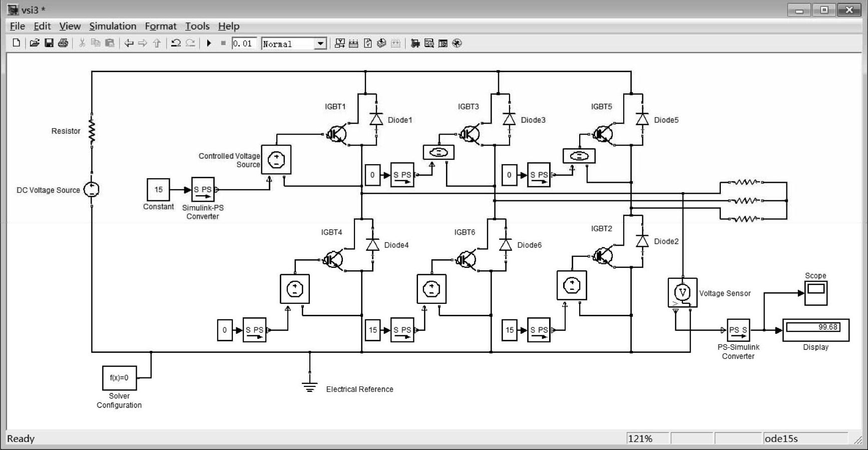Click the Print toolbar icon
This screenshot has height=450, width=868.
pos(63,43)
